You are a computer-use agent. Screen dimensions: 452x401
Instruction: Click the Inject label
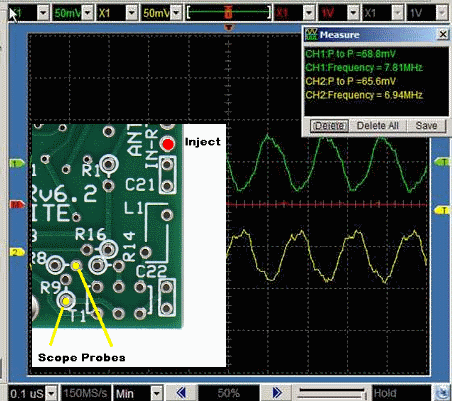click(203, 142)
